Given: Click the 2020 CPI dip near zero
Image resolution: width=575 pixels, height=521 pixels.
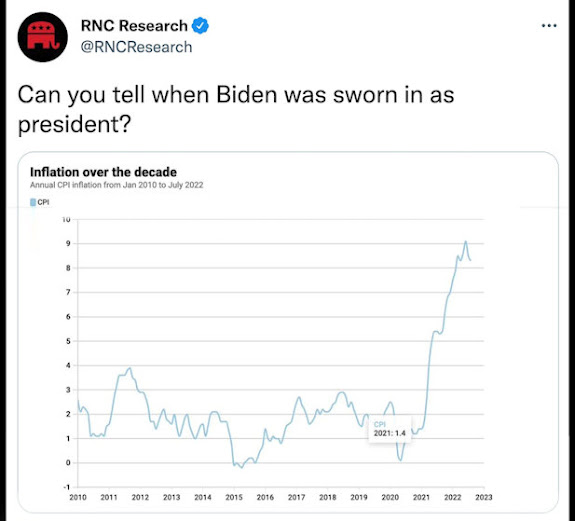Looking at the screenshot, I should point(400,459).
